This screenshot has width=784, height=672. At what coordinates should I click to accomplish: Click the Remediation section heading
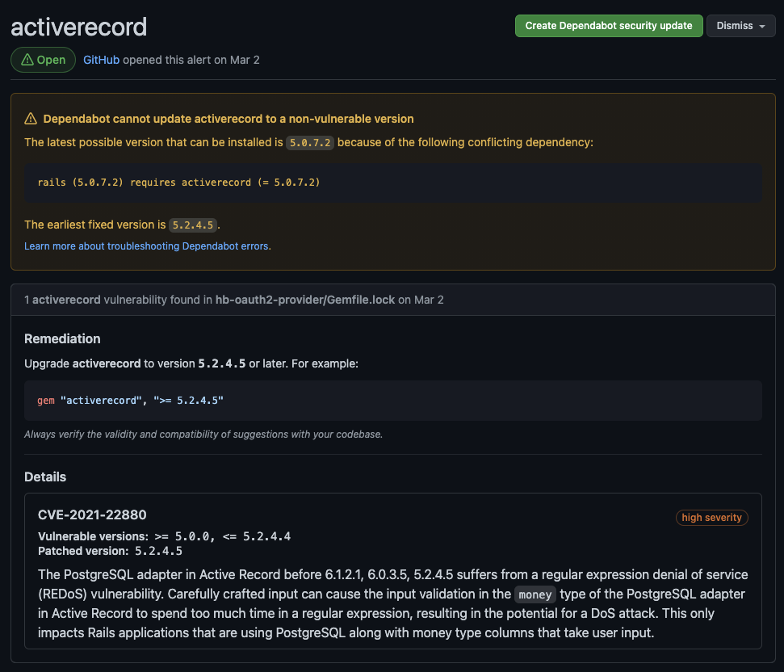pos(62,338)
